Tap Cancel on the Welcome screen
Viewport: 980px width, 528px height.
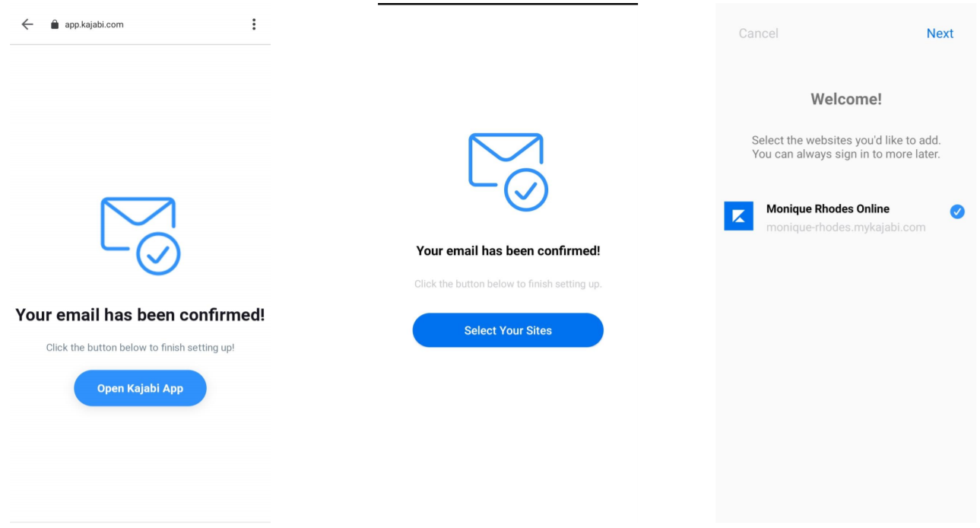(x=758, y=33)
